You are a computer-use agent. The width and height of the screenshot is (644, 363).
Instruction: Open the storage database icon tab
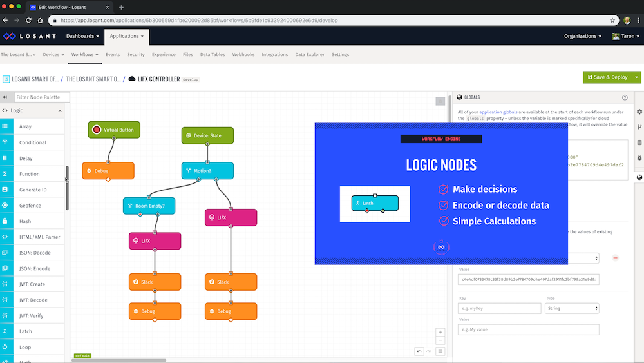click(x=639, y=142)
